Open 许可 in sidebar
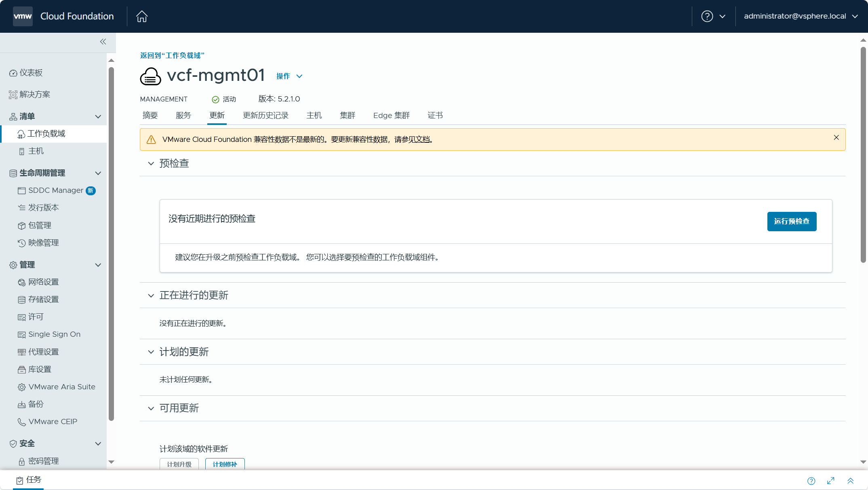868x490 pixels. point(31,317)
